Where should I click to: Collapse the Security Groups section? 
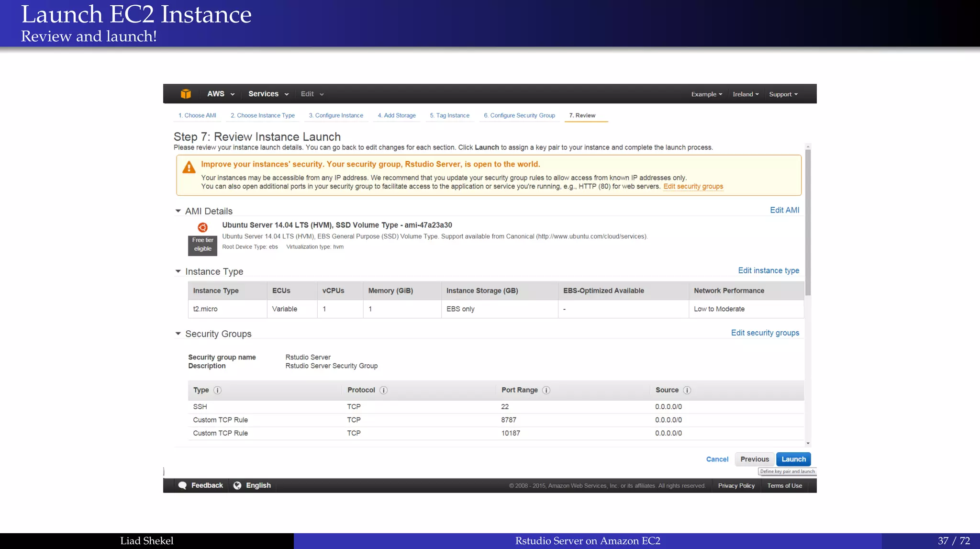point(178,334)
